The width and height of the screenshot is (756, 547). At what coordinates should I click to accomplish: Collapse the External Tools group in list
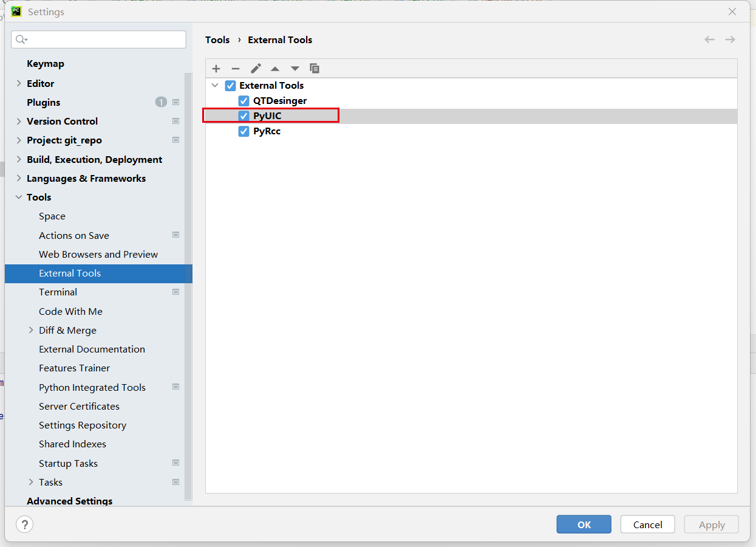[x=215, y=86]
